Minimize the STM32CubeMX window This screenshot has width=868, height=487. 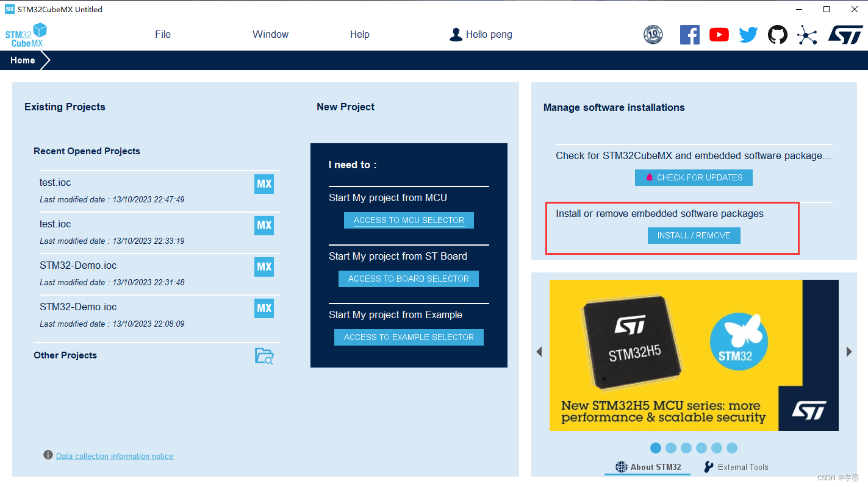tap(799, 9)
